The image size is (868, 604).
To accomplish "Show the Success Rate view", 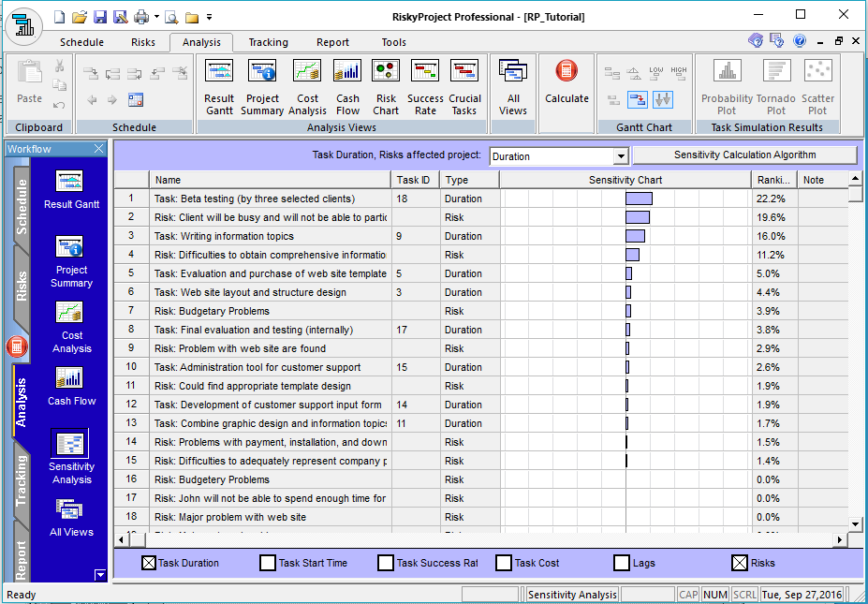I will [424, 84].
